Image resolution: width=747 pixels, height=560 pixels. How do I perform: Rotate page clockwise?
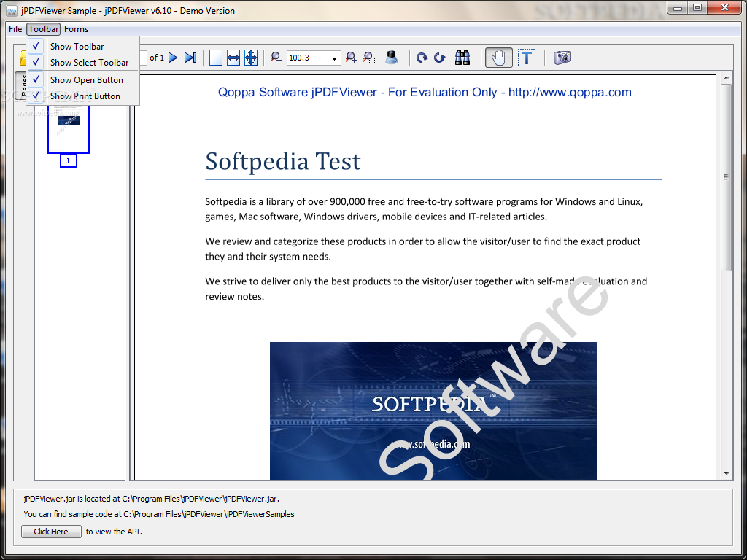422,58
